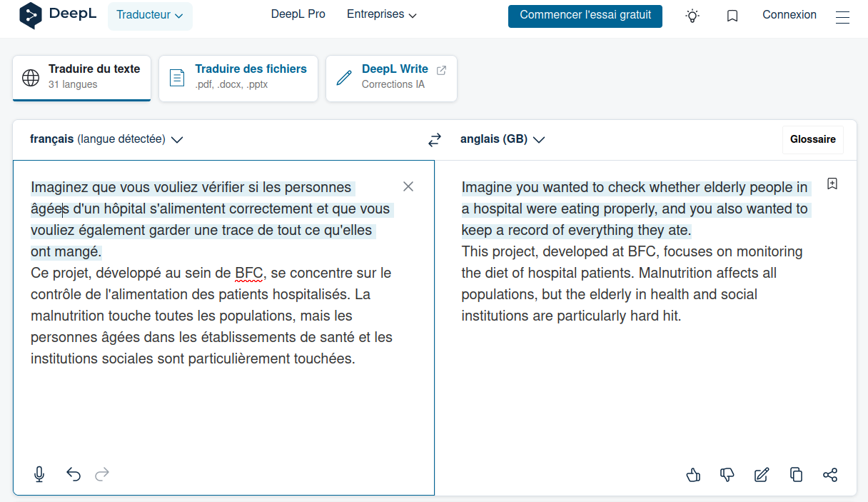Click the Commencer l'essai gratuit button
The width and height of the screenshot is (868, 502).
tap(585, 15)
